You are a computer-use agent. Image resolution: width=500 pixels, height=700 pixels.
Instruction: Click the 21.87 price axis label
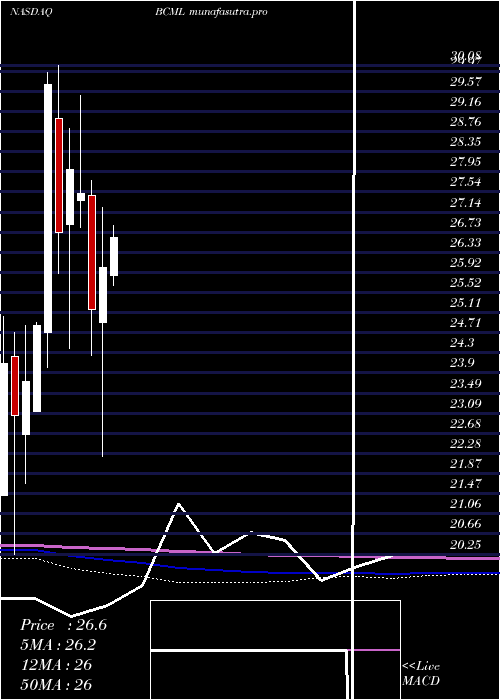pyautogui.click(x=466, y=463)
